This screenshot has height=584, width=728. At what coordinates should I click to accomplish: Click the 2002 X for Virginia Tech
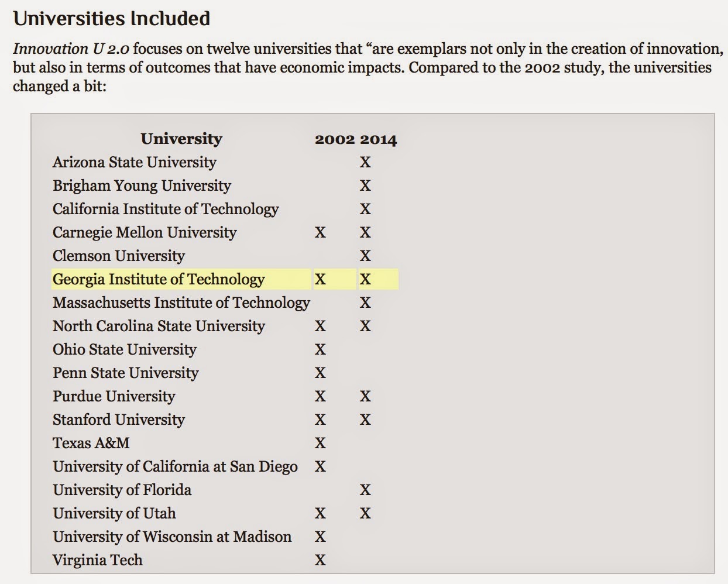point(320,560)
